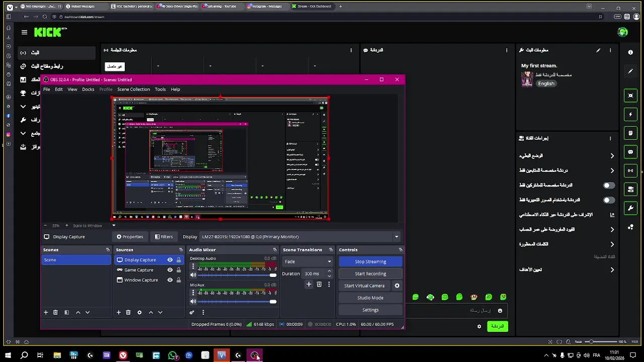Open chat settings gear in Kick
Screen dimensions: 644x362
pos(479,326)
